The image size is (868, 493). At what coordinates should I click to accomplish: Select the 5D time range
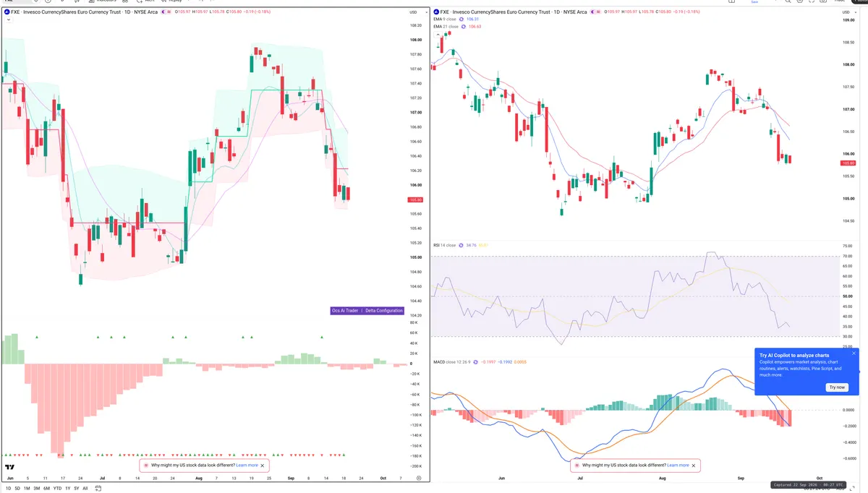pos(17,489)
